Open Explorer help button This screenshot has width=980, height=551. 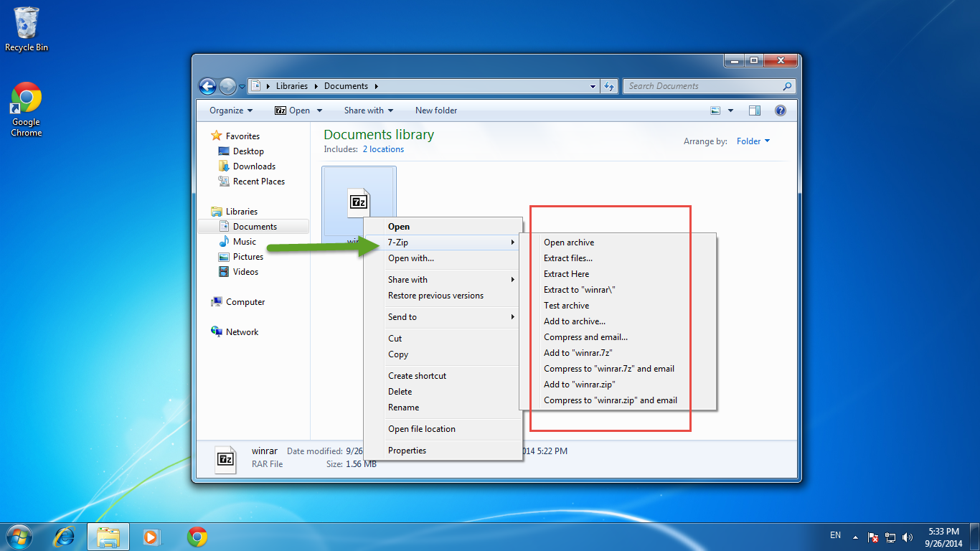pyautogui.click(x=781, y=110)
